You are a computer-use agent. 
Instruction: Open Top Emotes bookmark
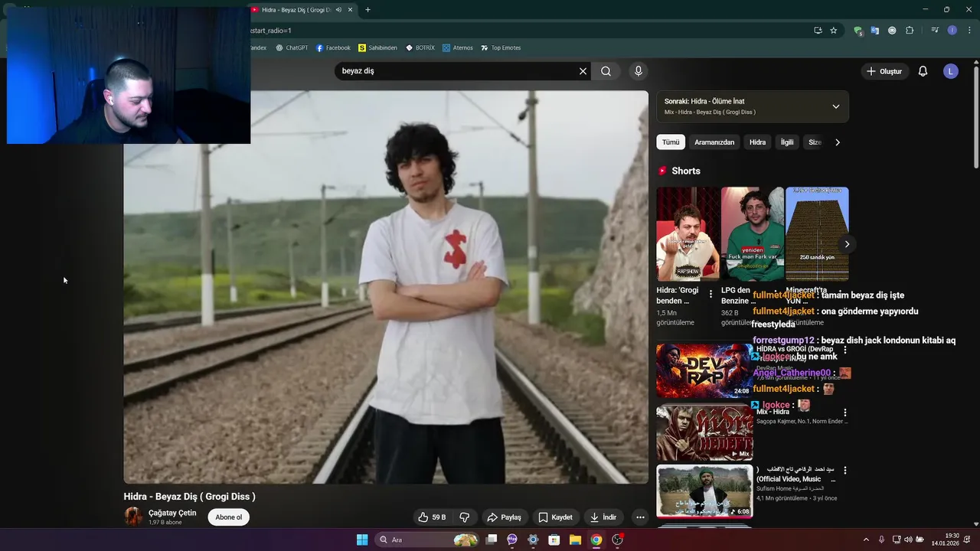[x=501, y=47]
